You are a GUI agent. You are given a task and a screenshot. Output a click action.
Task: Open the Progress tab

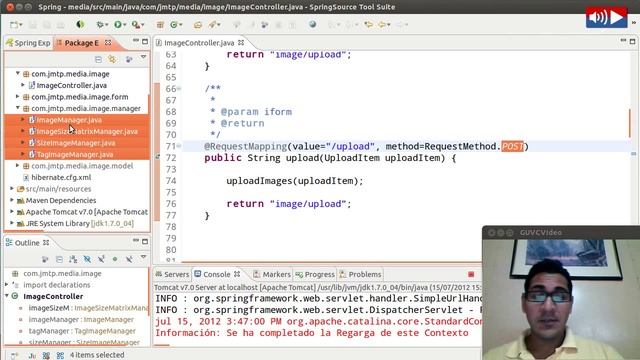(x=315, y=274)
